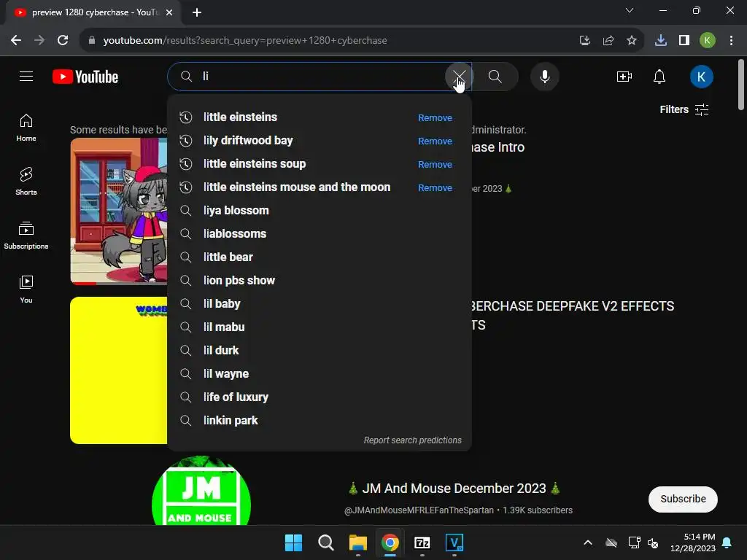747x560 pixels.
Task: Show hidden system tray icons
Action: point(588,542)
